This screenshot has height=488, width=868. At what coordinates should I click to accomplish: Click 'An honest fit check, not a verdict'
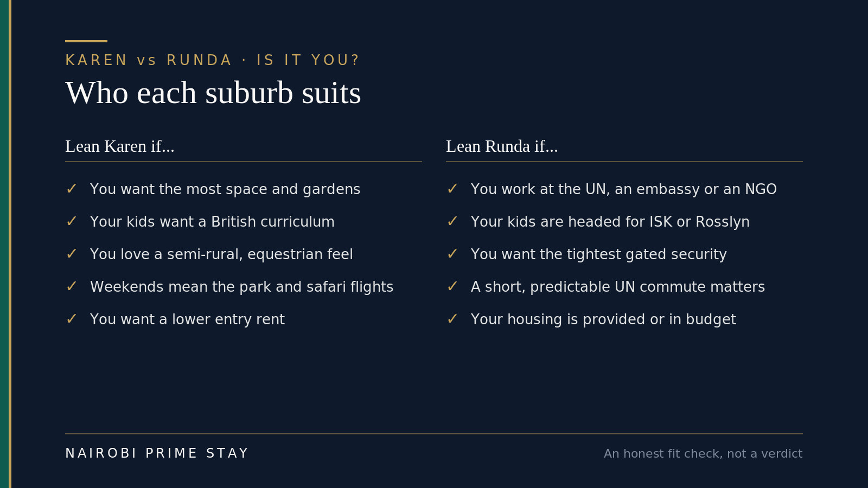(x=703, y=454)
